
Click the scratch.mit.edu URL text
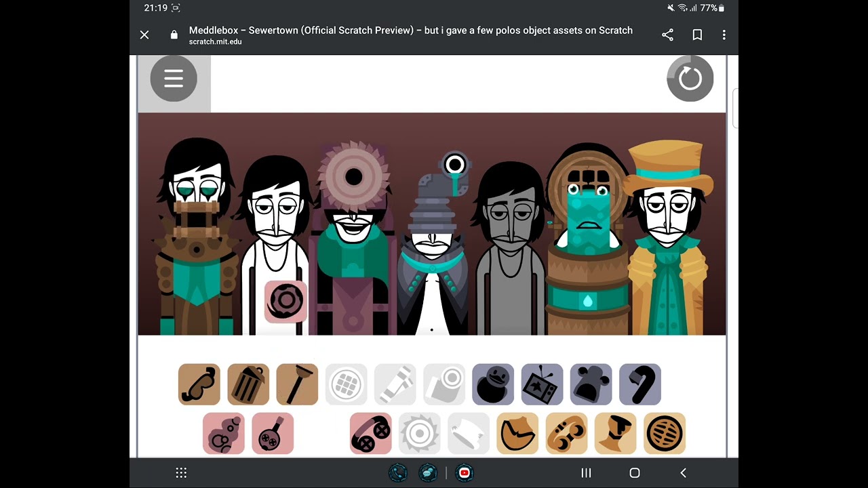216,42
